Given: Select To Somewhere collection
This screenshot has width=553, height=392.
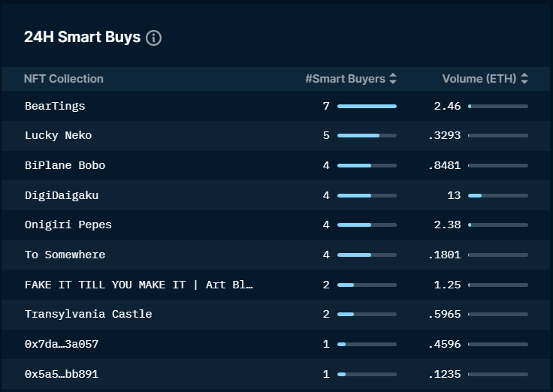Looking at the screenshot, I should [65, 255].
